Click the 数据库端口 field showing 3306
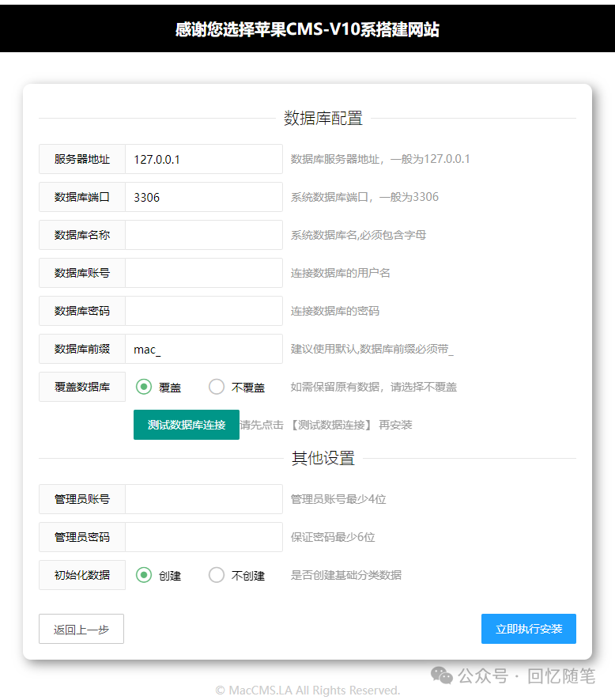 pyautogui.click(x=204, y=197)
